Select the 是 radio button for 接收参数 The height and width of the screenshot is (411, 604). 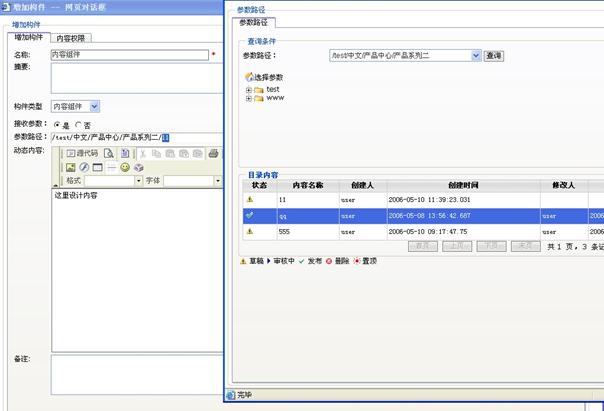tap(57, 124)
